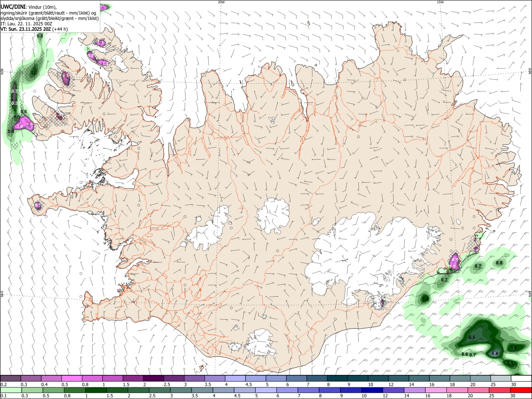
Task: Click the 0.8 rain value off the east coast
Action: (x=499, y=263)
